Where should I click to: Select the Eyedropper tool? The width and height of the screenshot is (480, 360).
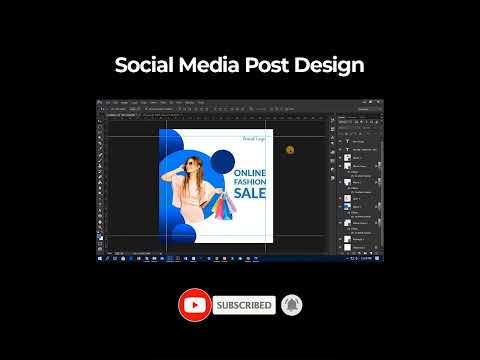pos(100,149)
